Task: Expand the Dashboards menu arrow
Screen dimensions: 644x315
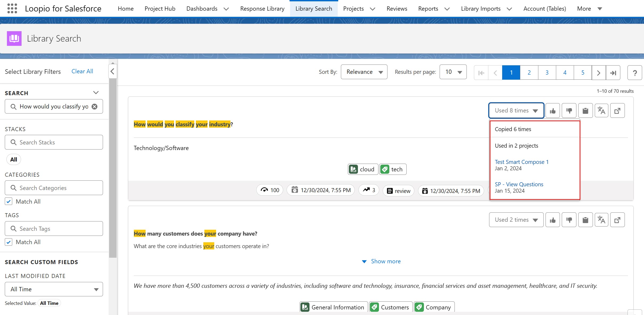Action: 226,9
